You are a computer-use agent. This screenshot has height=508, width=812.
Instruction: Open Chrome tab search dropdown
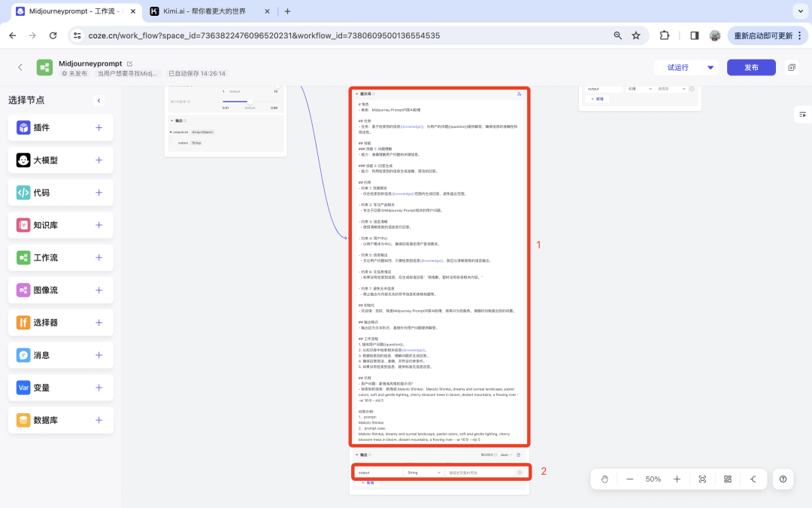800,11
